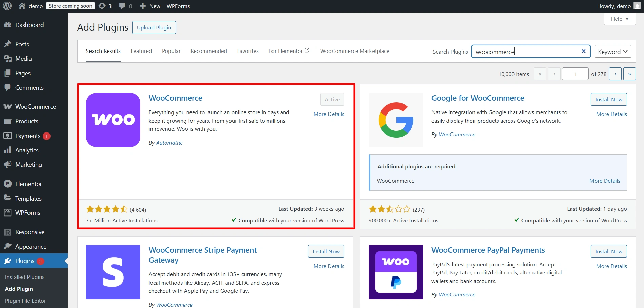Open the WordPress logo menu
The width and height of the screenshot is (644, 308).
pos(7,6)
